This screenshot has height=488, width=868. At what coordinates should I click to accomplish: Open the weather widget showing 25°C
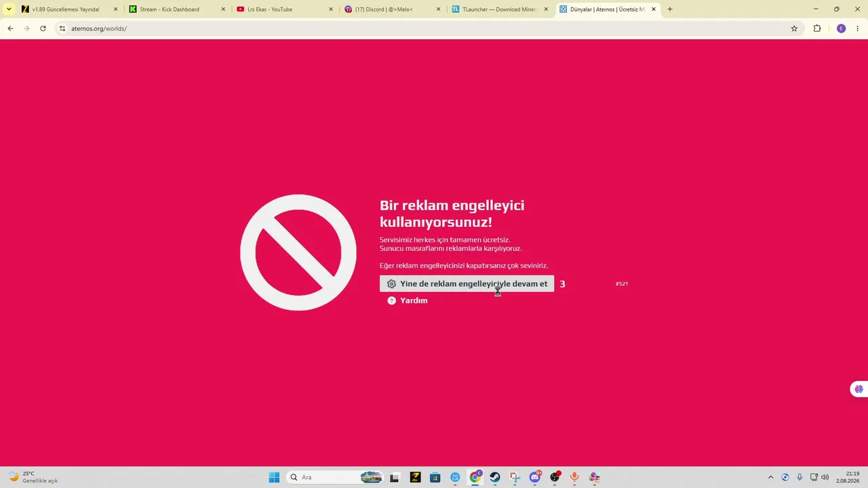tap(33, 477)
